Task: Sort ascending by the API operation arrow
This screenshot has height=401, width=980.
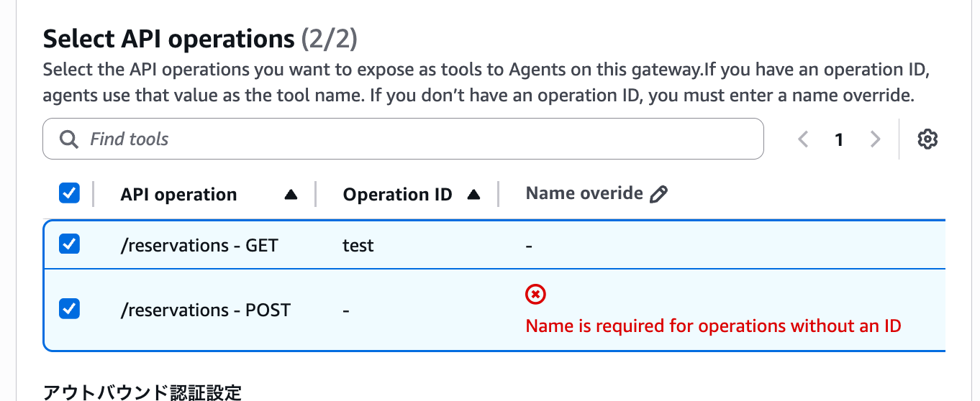Action: [x=291, y=195]
